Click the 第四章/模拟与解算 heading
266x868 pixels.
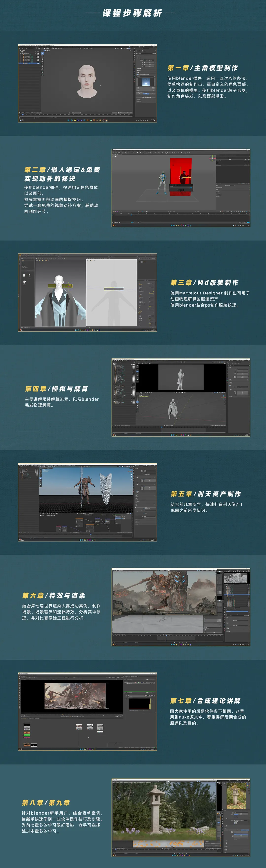[56, 389]
